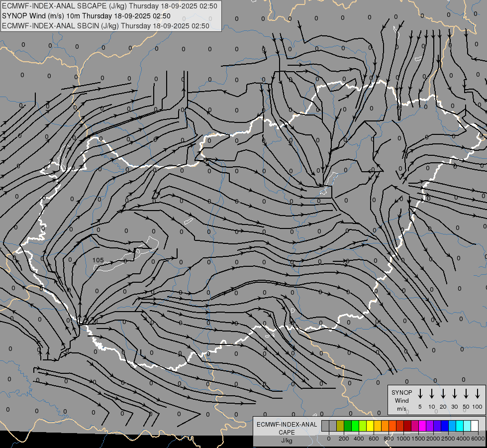Image resolution: width=487 pixels, height=448 pixels.
Task: Select the ECMWF-INDEX-ANAL SBCAPE title line
Action: pos(109,6)
